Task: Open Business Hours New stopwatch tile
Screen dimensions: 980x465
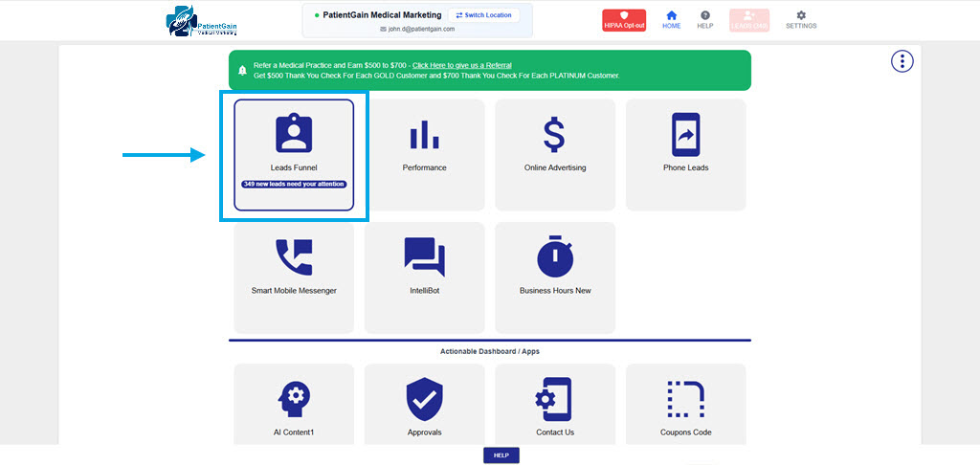Action: coord(555,277)
